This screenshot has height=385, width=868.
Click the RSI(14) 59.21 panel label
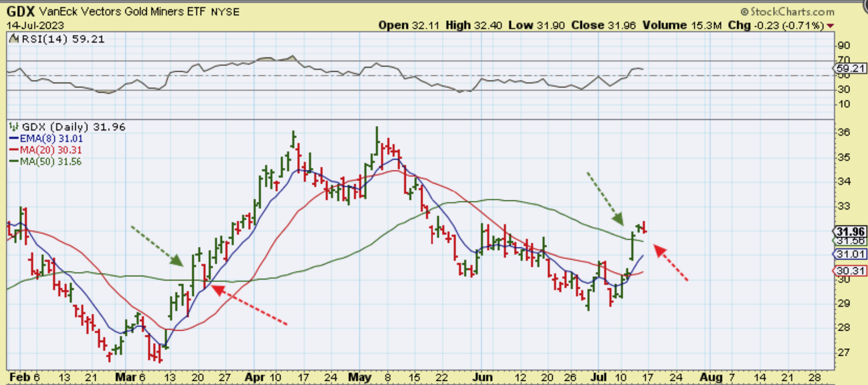63,39
